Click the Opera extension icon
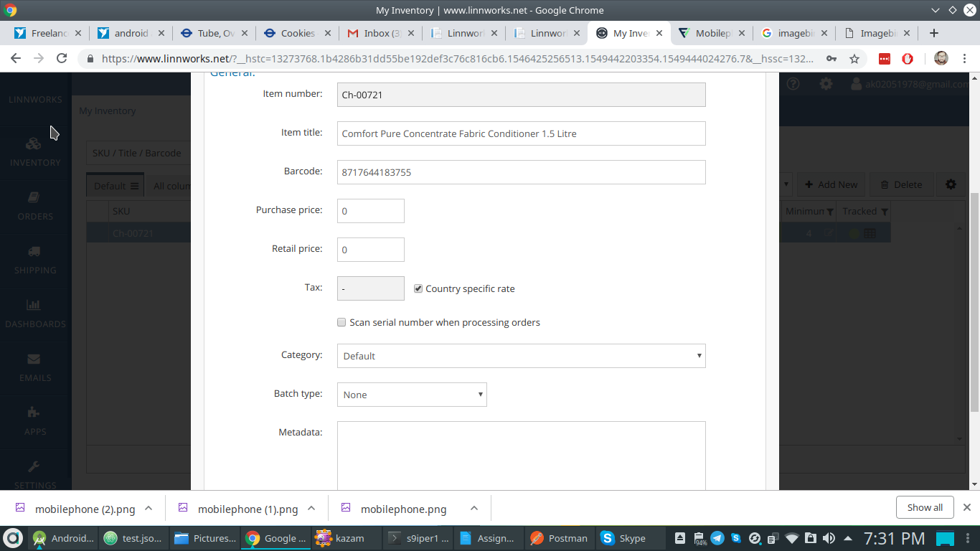980x551 pixels. [908, 59]
